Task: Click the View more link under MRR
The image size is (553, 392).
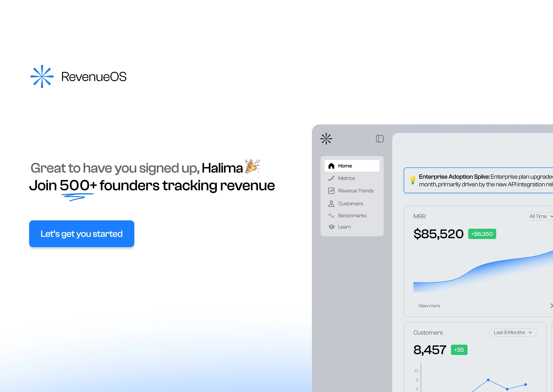Action: [429, 306]
